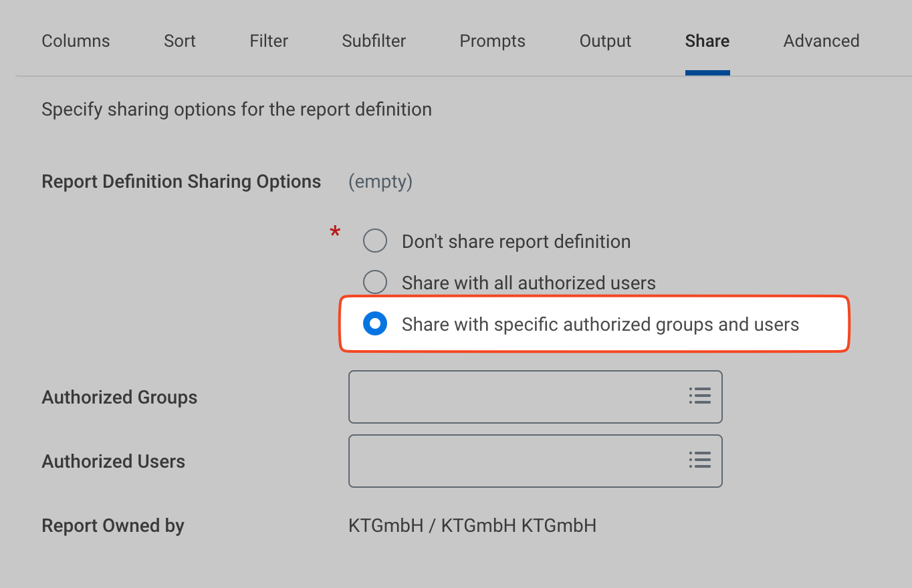Open the Authorized Groups prompt list icon
Viewport: 912px width, 588px height.
coord(699,396)
